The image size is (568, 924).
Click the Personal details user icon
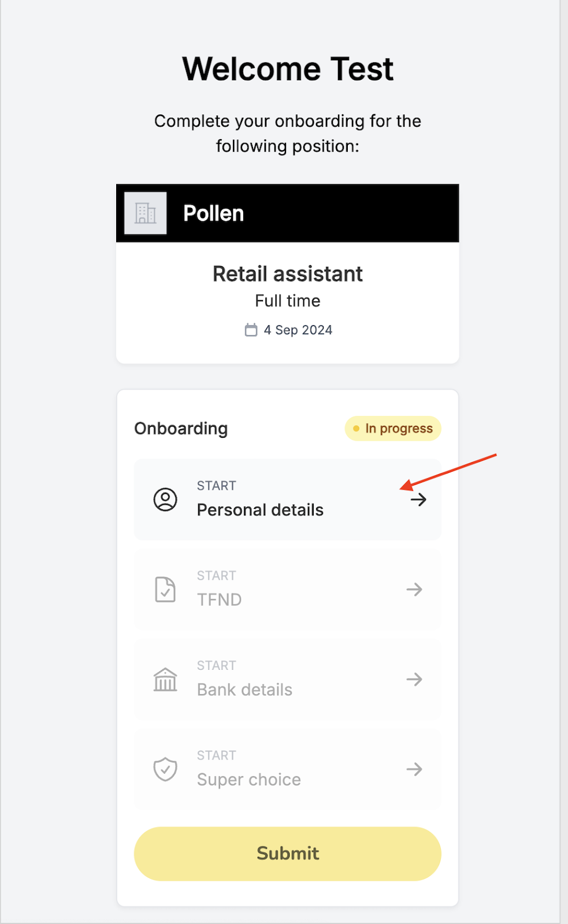click(x=165, y=500)
